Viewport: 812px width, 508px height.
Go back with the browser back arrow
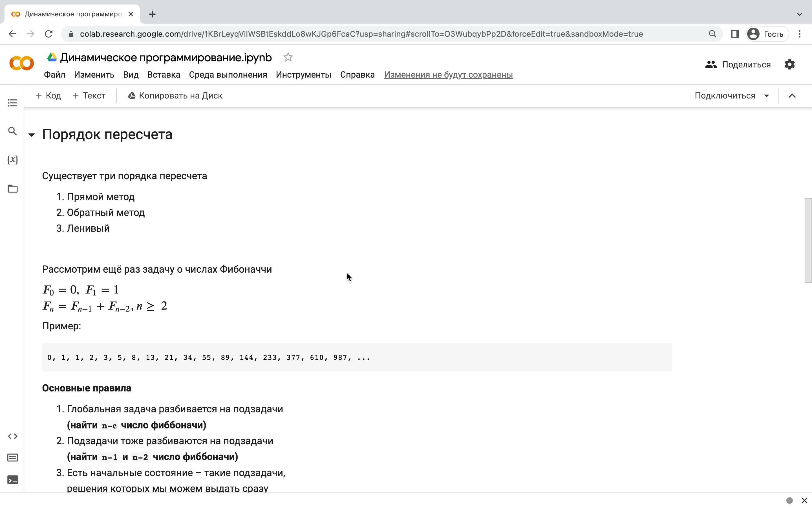tap(12, 34)
